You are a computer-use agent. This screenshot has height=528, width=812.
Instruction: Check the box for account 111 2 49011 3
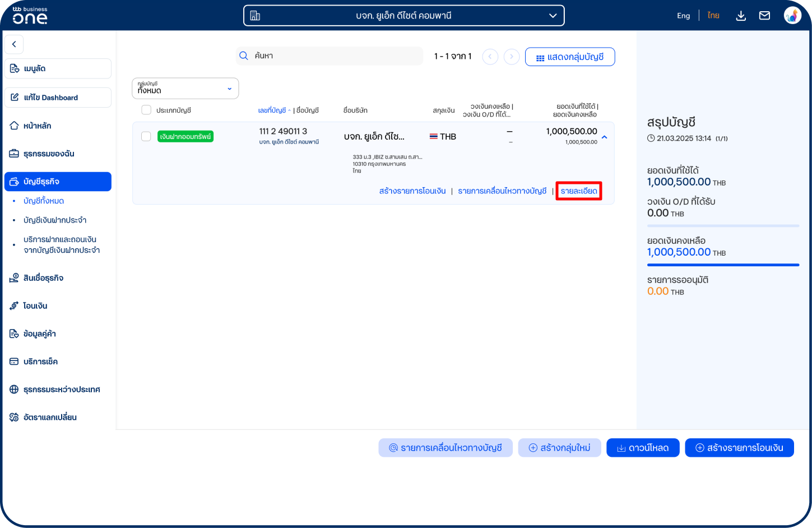146,136
